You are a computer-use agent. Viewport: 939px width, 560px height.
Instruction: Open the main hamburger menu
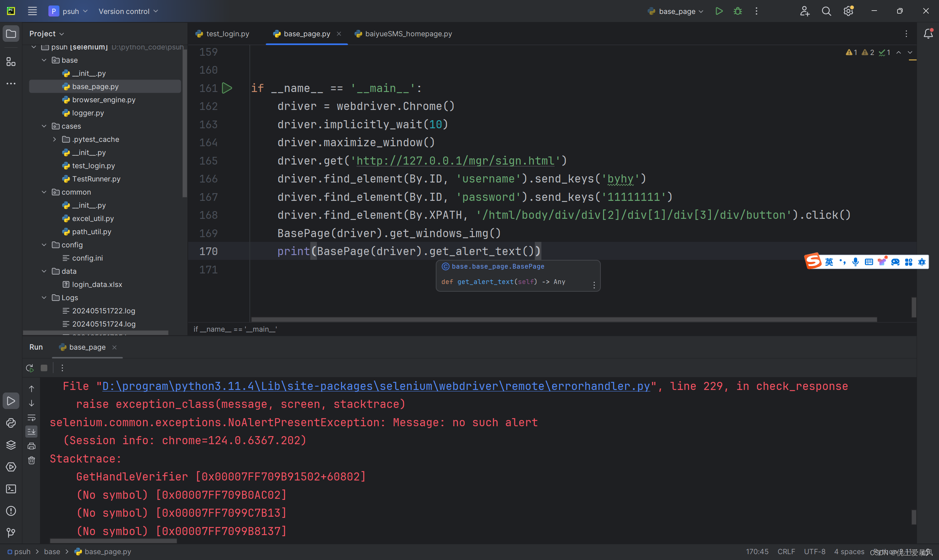tap(33, 11)
